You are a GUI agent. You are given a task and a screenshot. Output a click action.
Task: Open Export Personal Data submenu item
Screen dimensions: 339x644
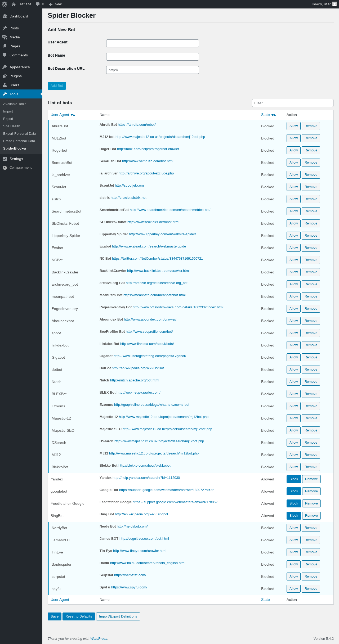(20, 134)
